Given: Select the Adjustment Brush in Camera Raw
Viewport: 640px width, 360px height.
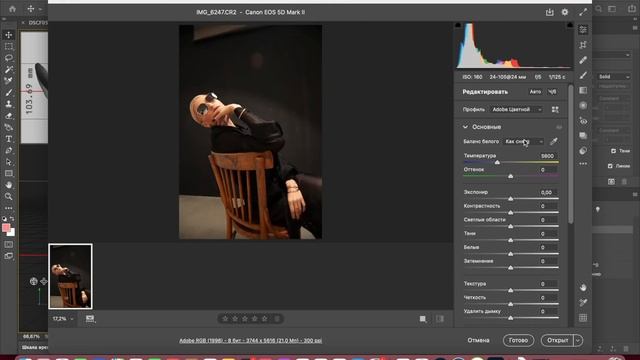Looking at the screenshot, I should (x=583, y=75).
